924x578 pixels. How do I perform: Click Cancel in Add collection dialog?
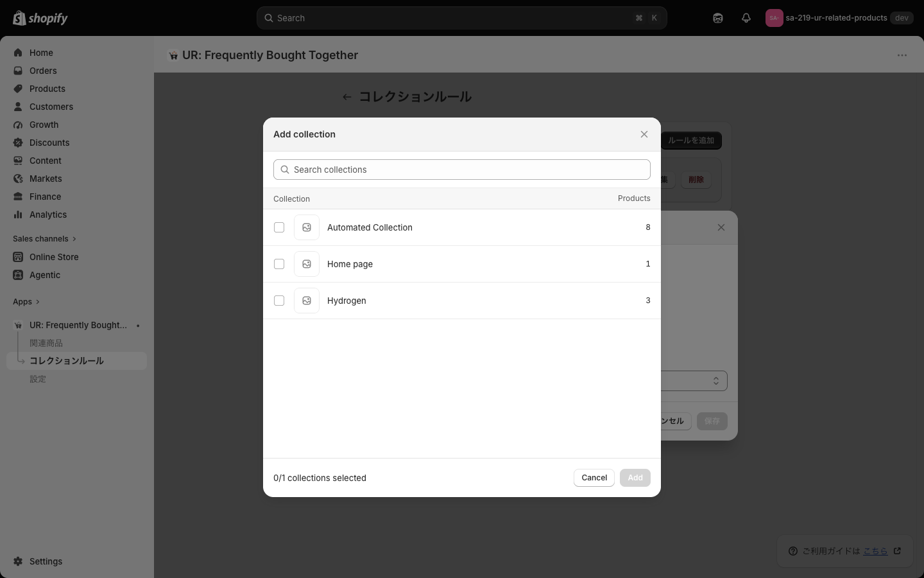tap(594, 478)
